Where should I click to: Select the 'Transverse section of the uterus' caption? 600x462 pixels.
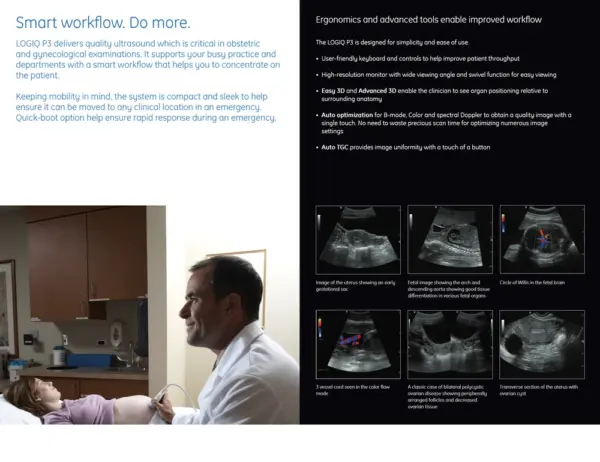tap(540, 390)
